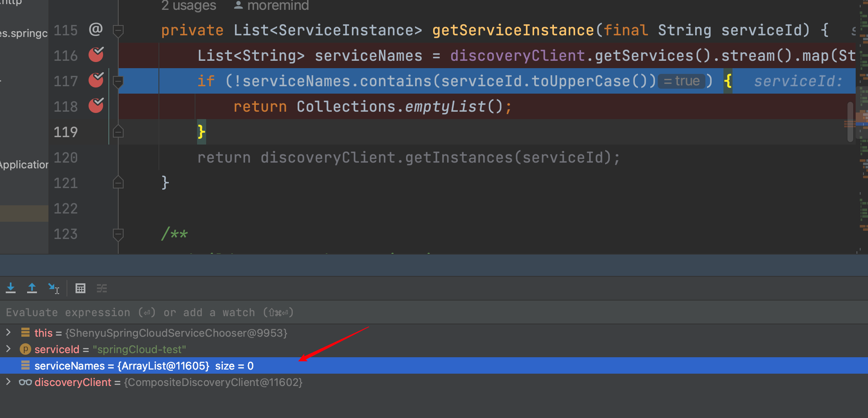The image size is (868, 418).
Task: Click the yellow p parameter icon beside serviceId
Action: (25, 349)
